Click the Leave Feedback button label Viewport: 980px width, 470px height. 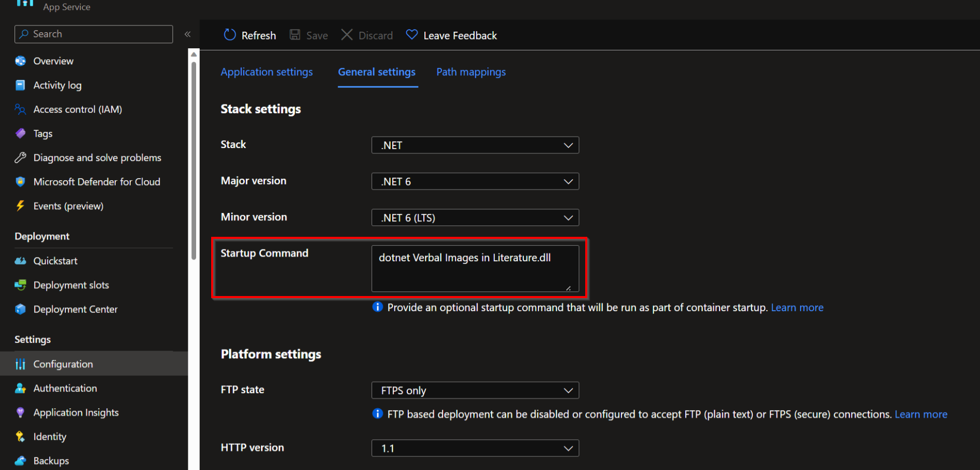[x=460, y=35]
